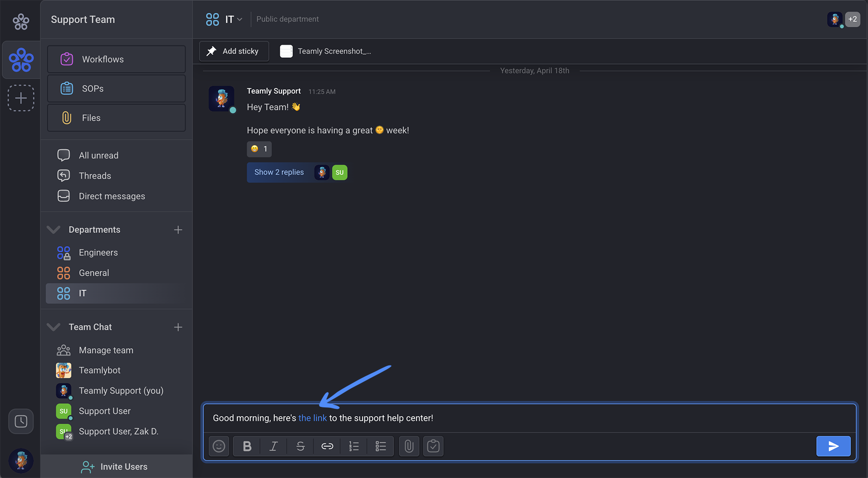Image resolution: width=868 pixels, height=478 pixels.
Task: Click Add sticky
Action: [x=234, y=51]
